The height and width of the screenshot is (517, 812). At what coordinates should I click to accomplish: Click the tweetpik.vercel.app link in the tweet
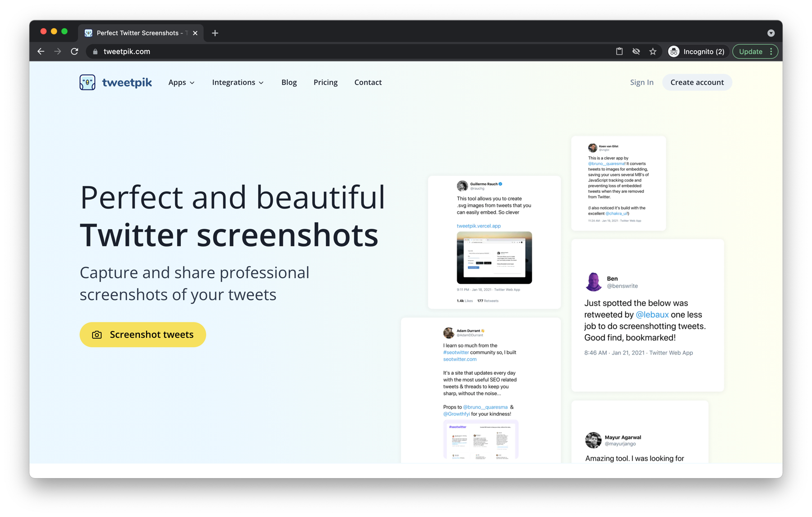tap(479, 226)
